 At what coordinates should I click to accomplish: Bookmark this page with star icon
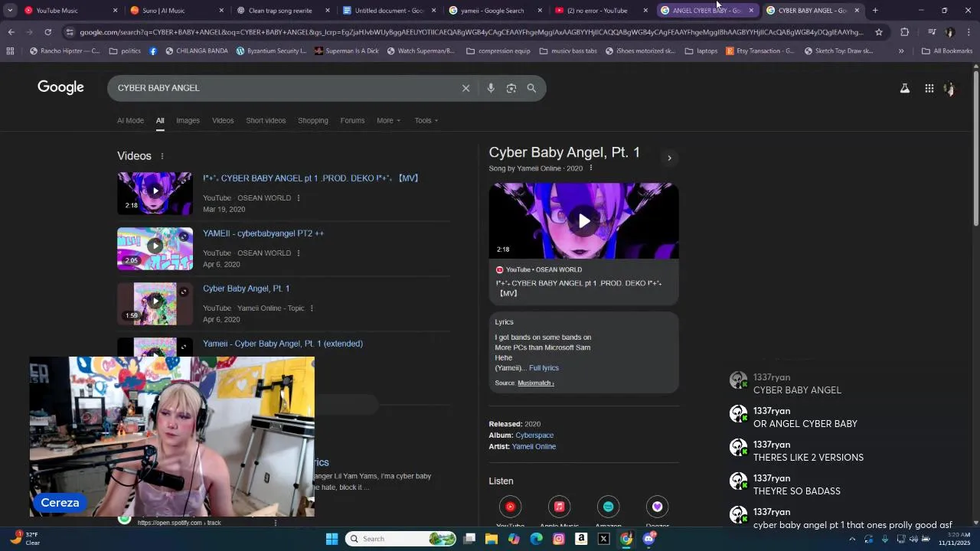click(879, 32)
